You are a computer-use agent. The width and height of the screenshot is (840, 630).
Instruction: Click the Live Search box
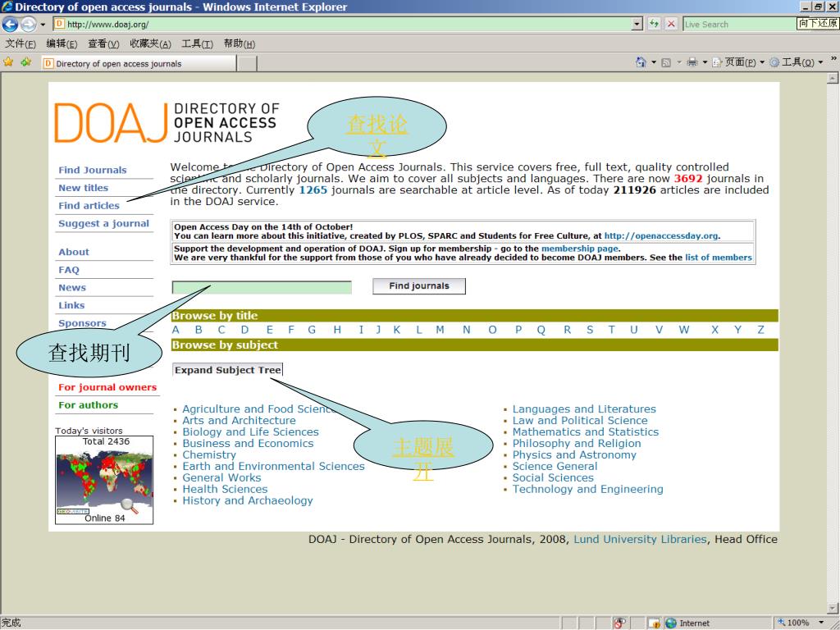[x=739, y=24]
